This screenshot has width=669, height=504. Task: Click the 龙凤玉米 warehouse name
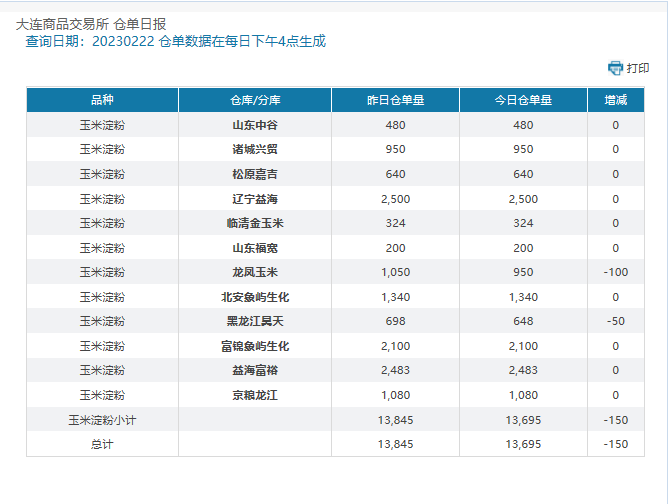click(x=255, y=272)
